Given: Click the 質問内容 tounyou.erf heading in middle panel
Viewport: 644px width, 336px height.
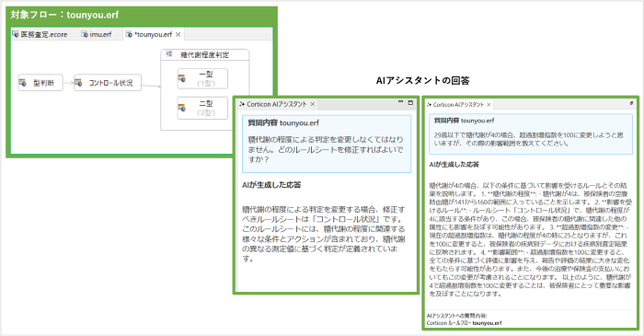Looking at the screenshot, I should coord(283,122).
